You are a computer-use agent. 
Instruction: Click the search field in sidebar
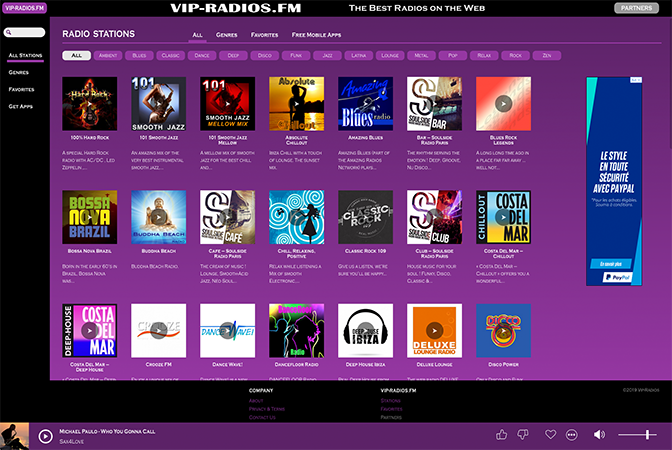[24, 32]
